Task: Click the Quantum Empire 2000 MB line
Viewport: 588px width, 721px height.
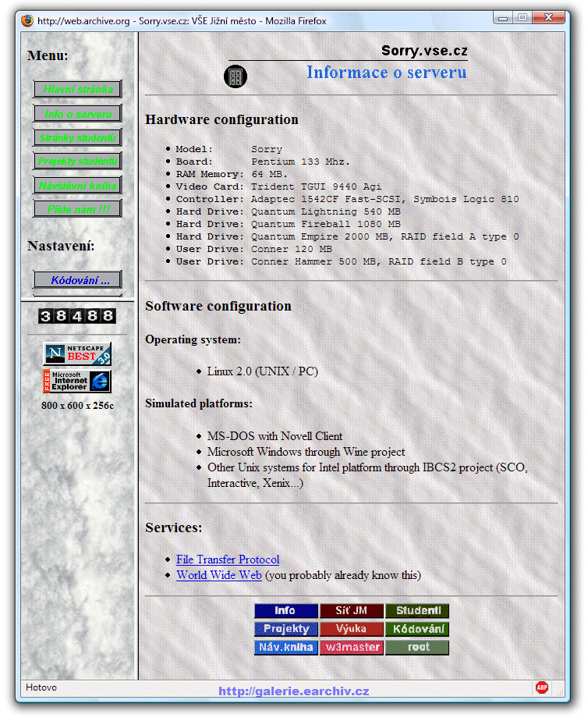Action: (x=347, y=236)
